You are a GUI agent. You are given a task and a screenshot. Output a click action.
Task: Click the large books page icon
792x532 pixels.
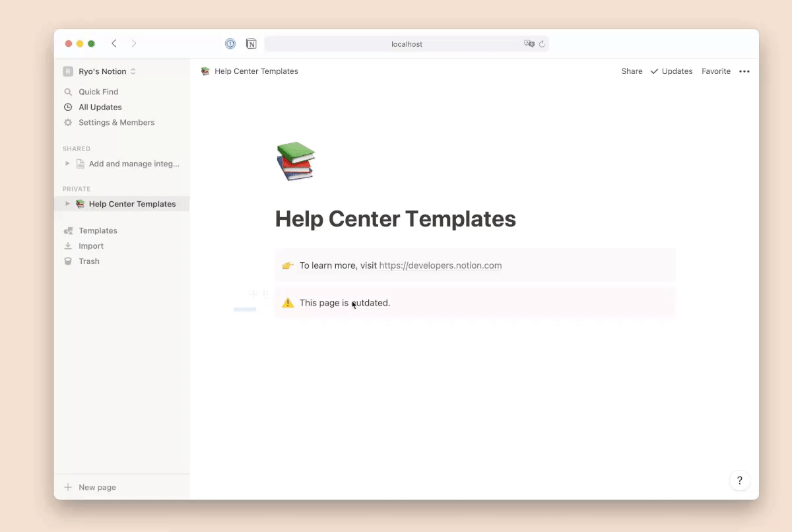tap(296, 161)
